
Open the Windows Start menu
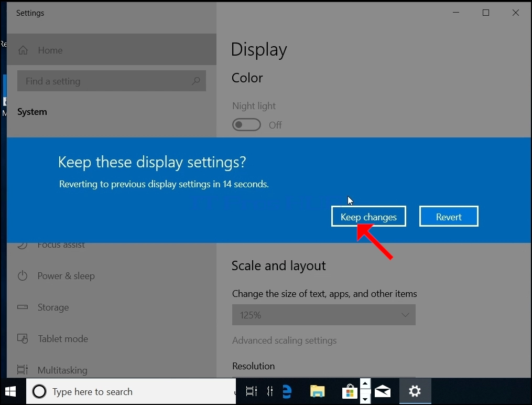10,391
